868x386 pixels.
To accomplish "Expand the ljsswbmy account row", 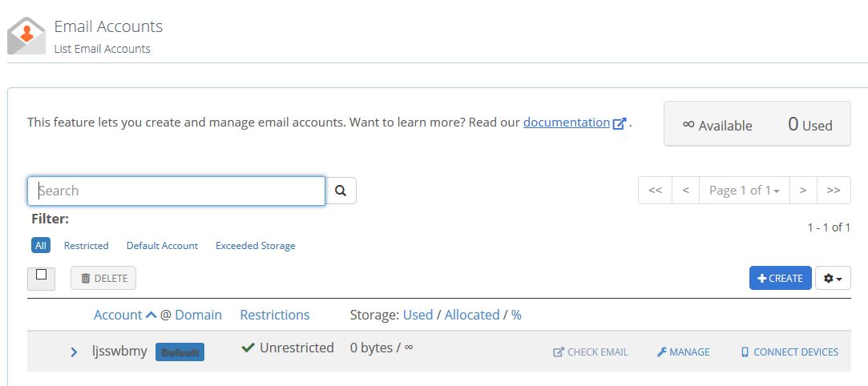I will (74, 352).
